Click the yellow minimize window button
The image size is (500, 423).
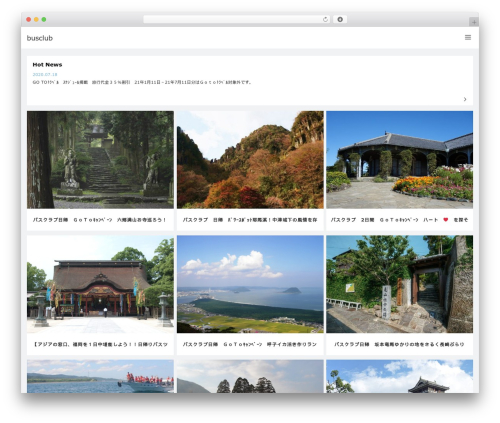[36, 20]
